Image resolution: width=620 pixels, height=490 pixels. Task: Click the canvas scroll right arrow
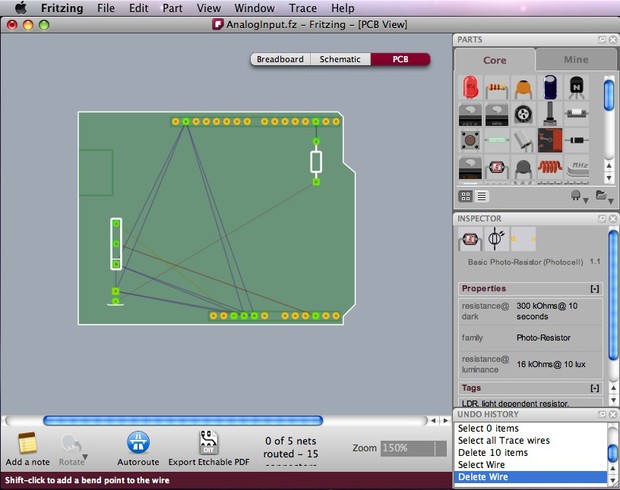point(446,420)
